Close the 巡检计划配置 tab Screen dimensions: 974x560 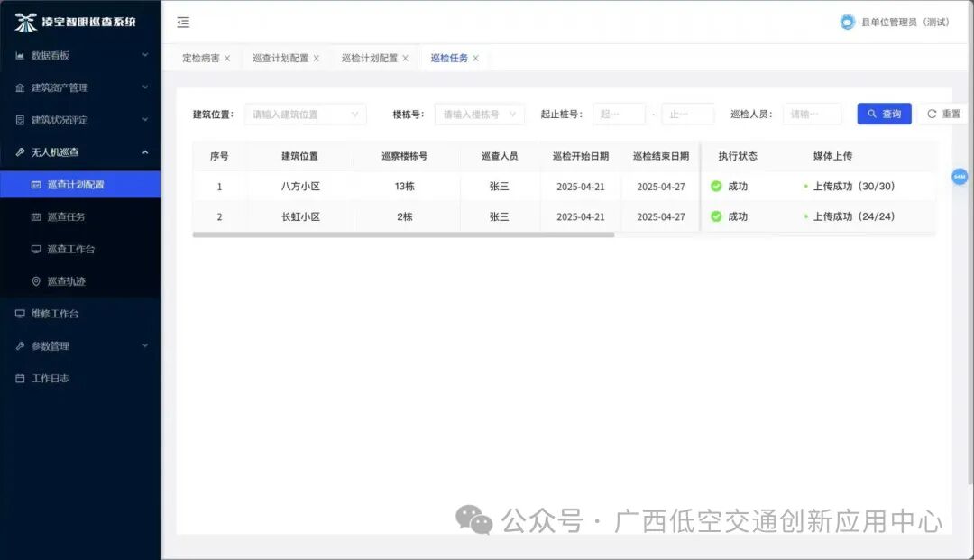point(405,59)
